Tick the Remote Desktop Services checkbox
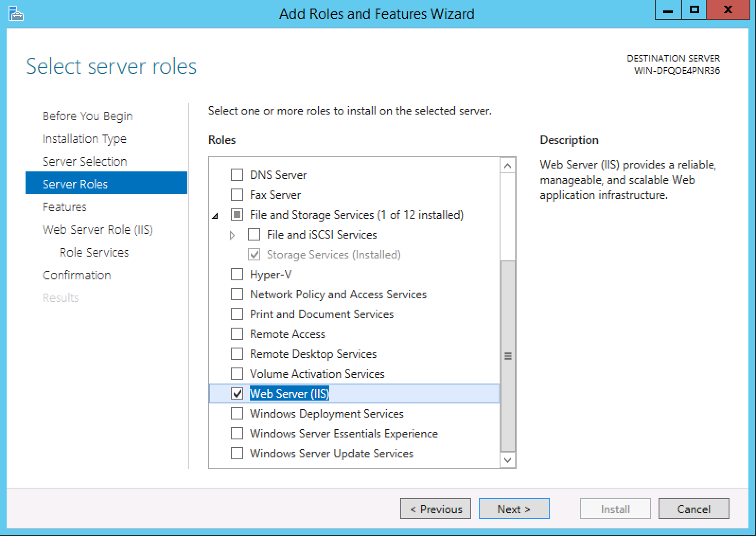 (x=237, y=354)
